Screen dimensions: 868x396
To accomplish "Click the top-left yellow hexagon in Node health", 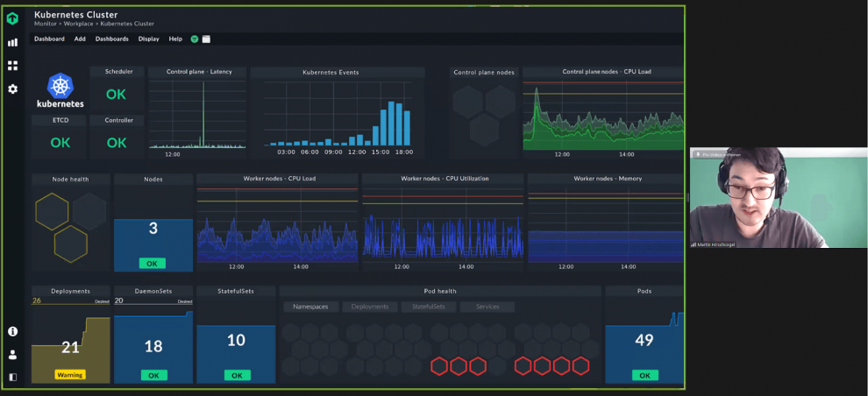I will (x=52, y=211).
